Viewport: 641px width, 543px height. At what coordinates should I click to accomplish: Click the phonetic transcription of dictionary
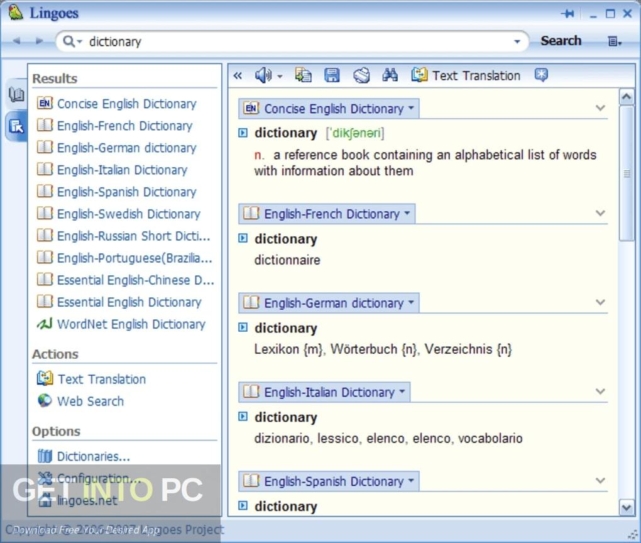coord(355,133)
